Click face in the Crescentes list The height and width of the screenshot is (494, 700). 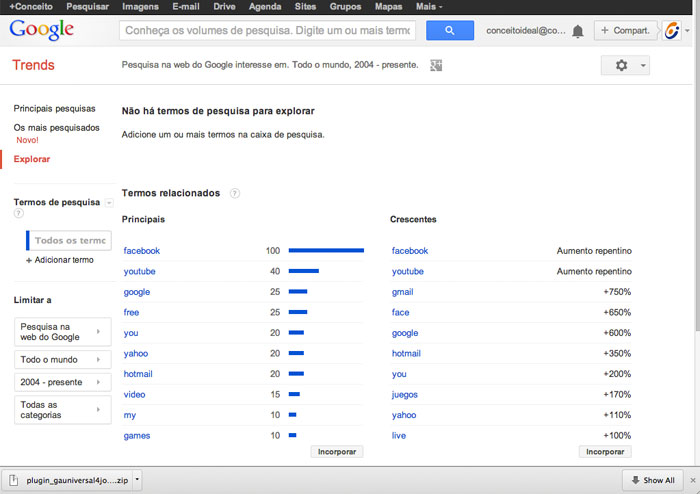coord(400,312)
